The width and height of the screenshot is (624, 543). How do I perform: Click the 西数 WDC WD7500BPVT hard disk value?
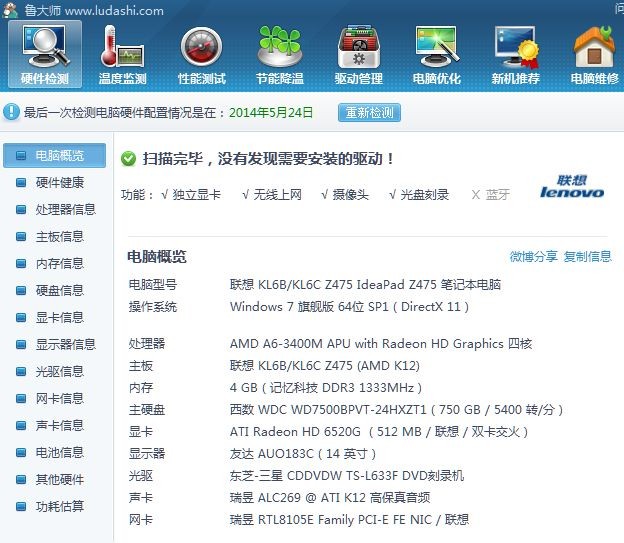396,409
